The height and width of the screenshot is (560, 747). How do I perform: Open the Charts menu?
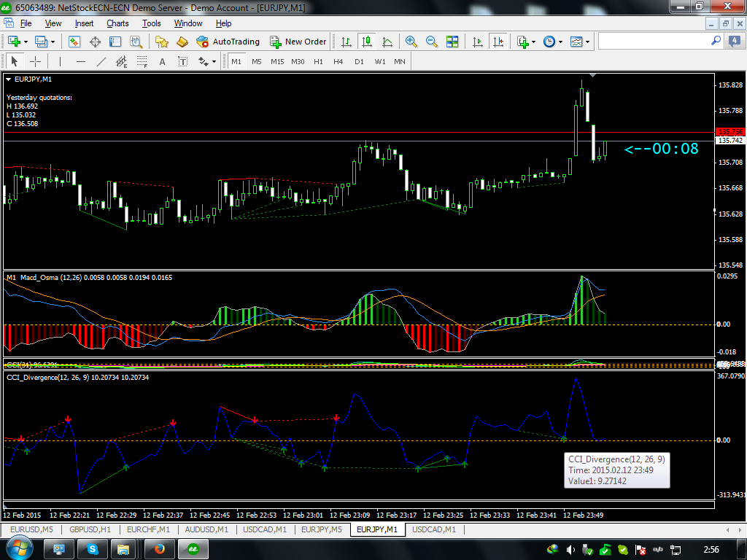click(x=117, y=23)
